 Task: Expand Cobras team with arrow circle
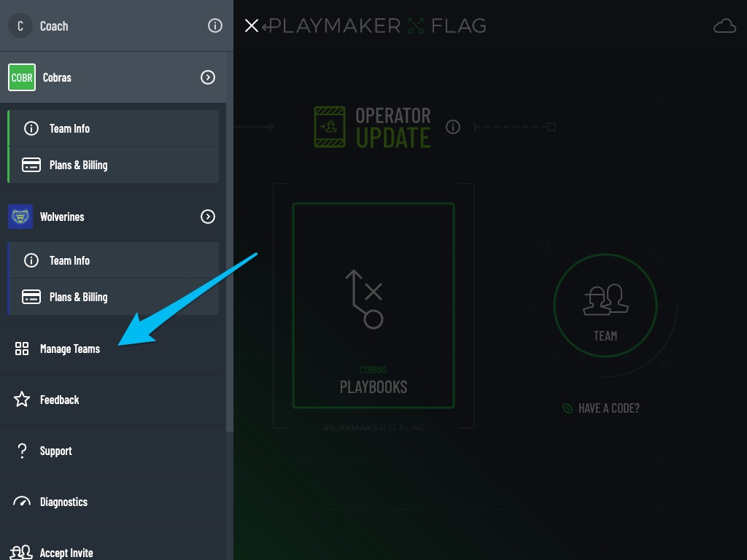[x=208, y=77]
